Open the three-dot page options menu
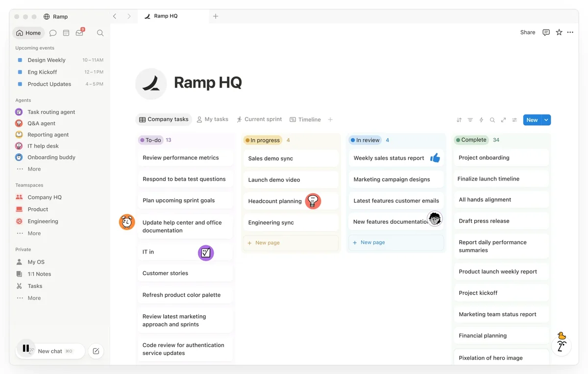The width and height of the screenshot is (588, 374). coord(570,32)
